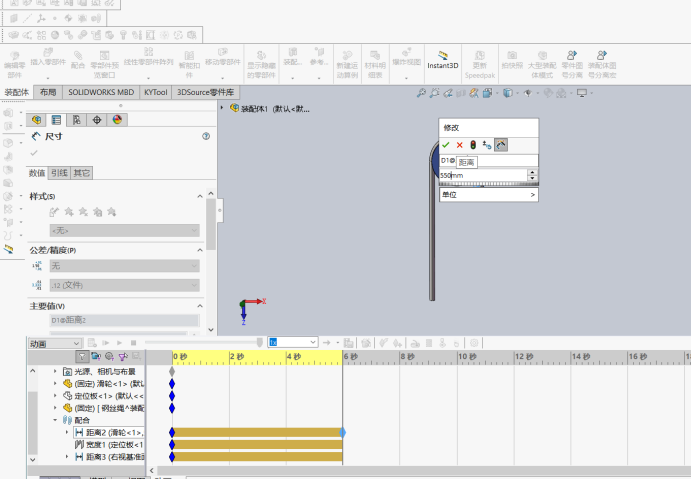The image size is (692, 480).
Task: Cancel the Modify dialog with red X
Action: coord(459,145)
